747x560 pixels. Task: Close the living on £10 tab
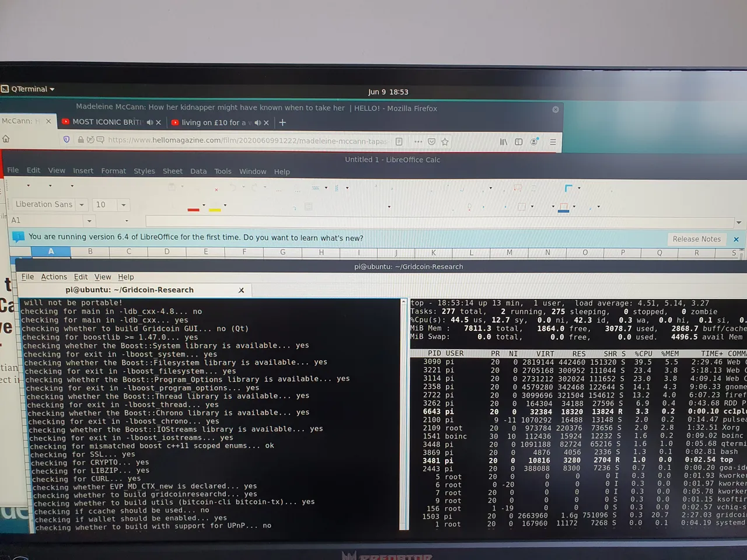pyautogui.click(x=266, y=123)
